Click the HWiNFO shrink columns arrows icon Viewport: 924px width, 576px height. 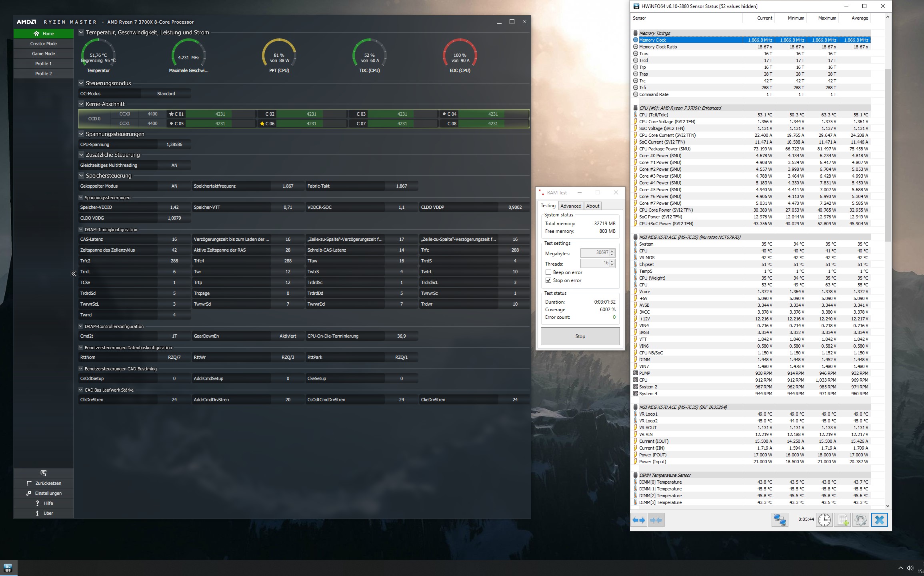pyautogui.click(x=656, y=520)
